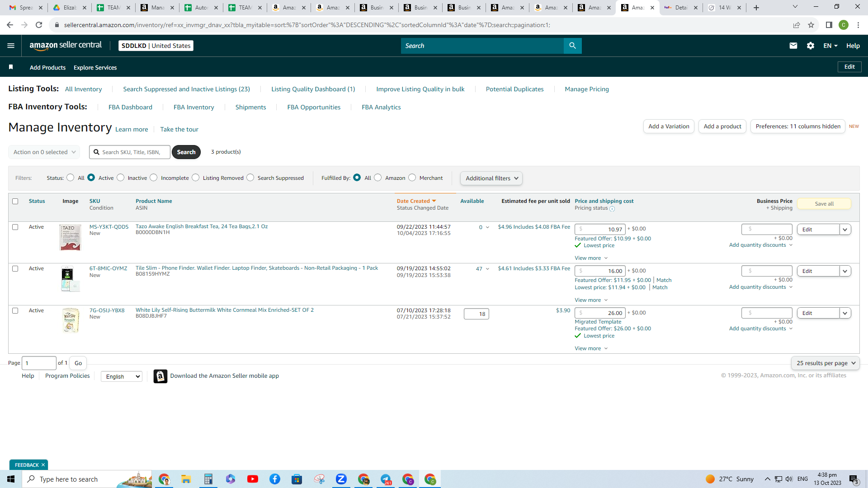Click the volume icon in system tray

pyautogui.click(x=789, y=479)
